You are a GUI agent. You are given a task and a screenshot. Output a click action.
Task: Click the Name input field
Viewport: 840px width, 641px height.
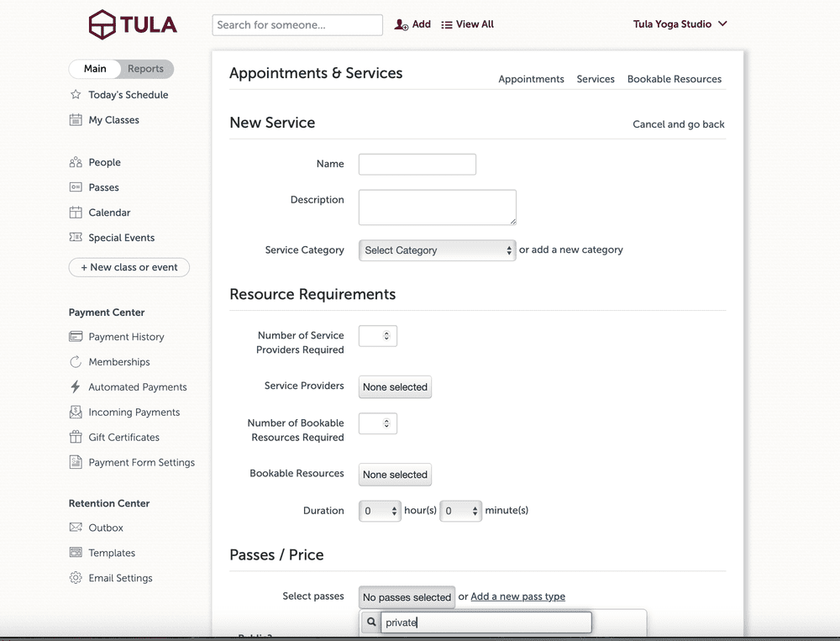417,164
